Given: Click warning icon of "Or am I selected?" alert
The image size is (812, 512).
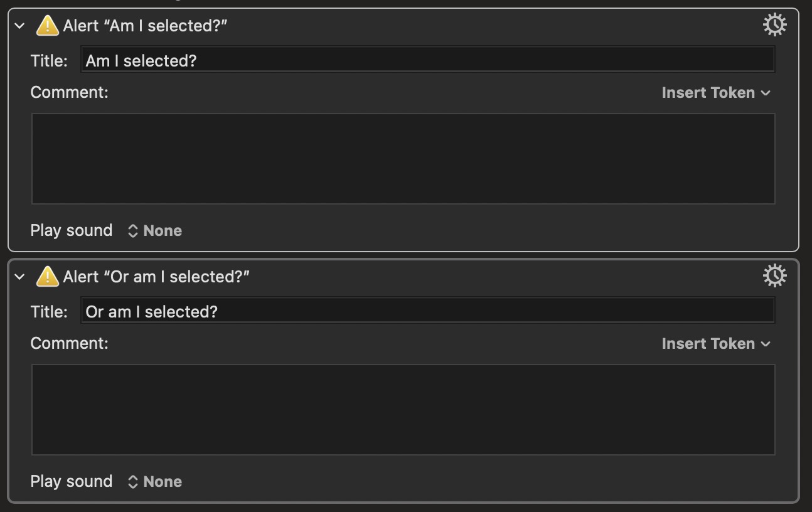Looking at the screenshot, I should tap(48, 276).
